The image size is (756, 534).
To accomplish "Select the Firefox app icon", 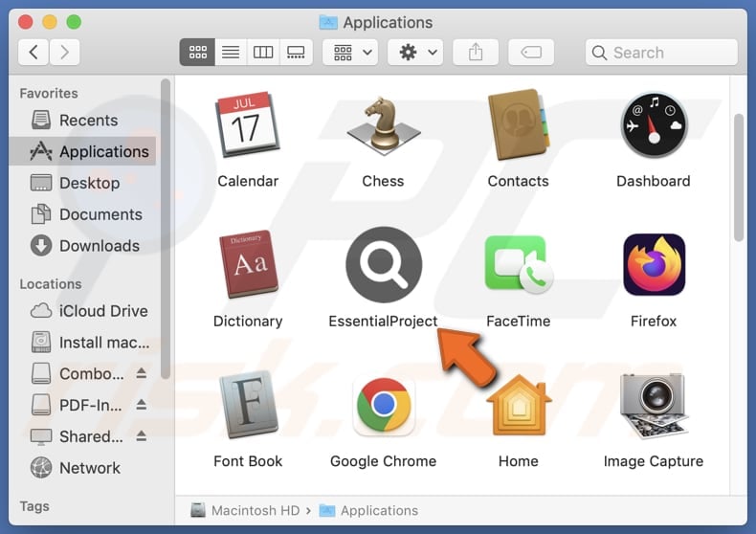I will click(655, 264).
